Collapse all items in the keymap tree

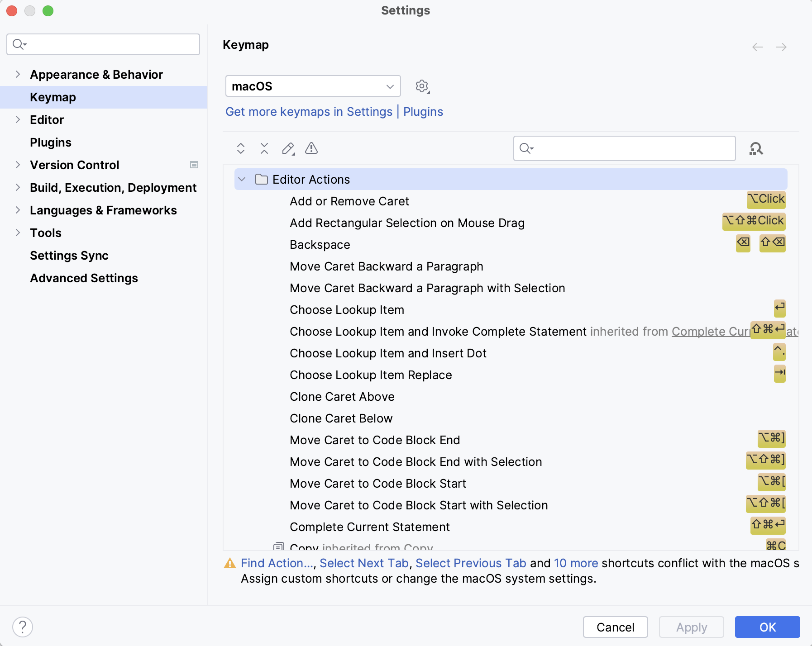[x=264, y=148]
